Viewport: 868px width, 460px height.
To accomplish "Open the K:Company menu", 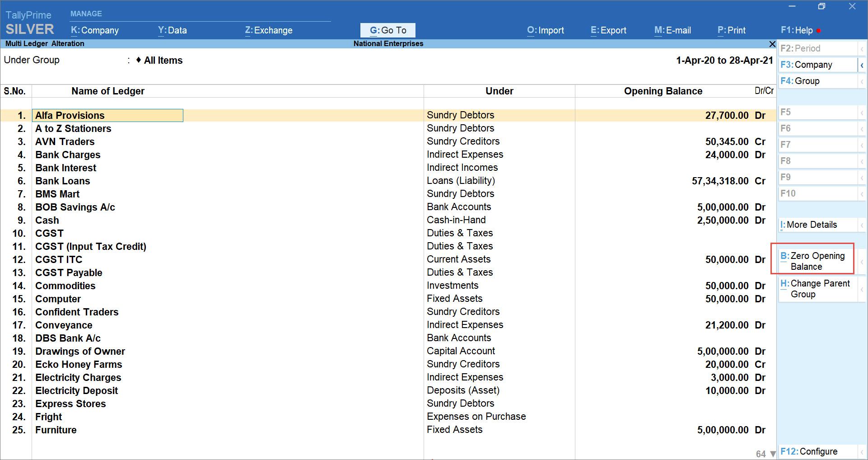I will (x=95, y=30).
